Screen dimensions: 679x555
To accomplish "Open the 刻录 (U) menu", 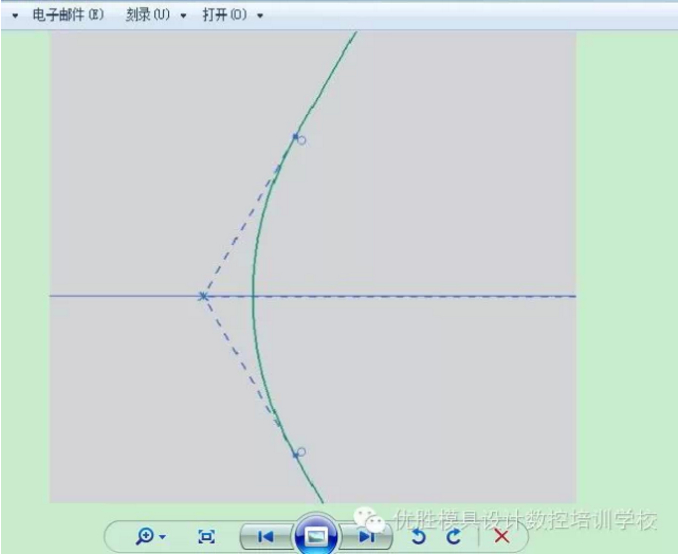I will click(148, 15).
